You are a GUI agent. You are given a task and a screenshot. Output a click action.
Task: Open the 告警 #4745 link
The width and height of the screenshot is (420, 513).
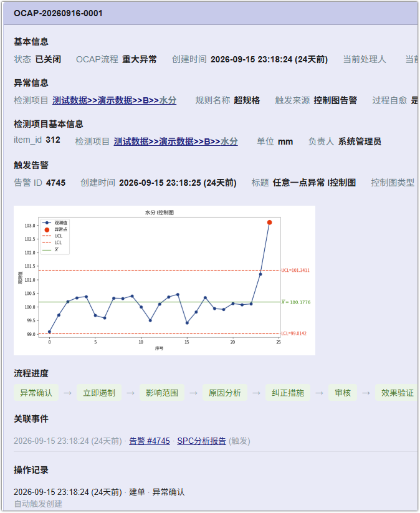tap(150, 441)
